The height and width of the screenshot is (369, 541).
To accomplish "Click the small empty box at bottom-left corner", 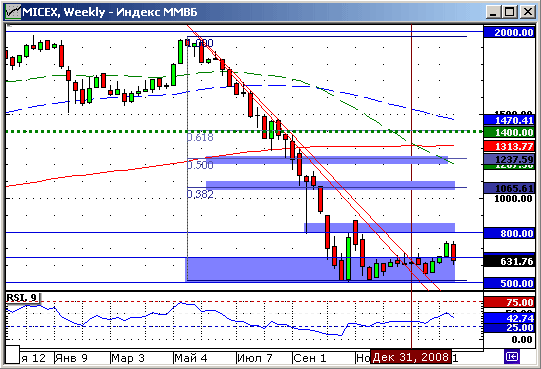I will [x=12, y=355].
